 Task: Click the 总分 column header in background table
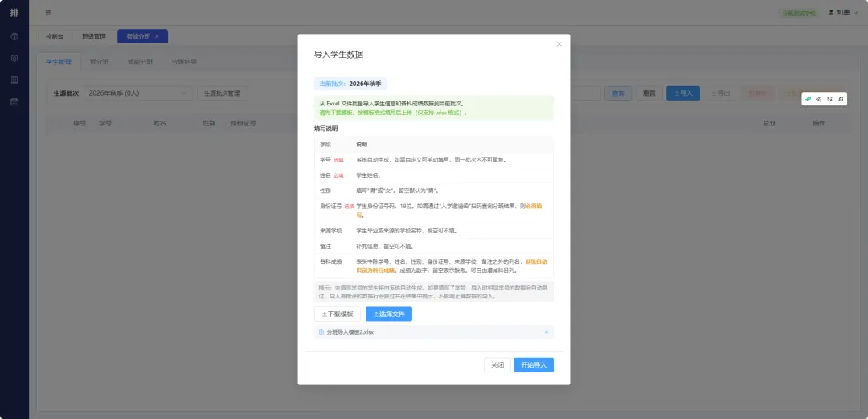click(769, 123)
